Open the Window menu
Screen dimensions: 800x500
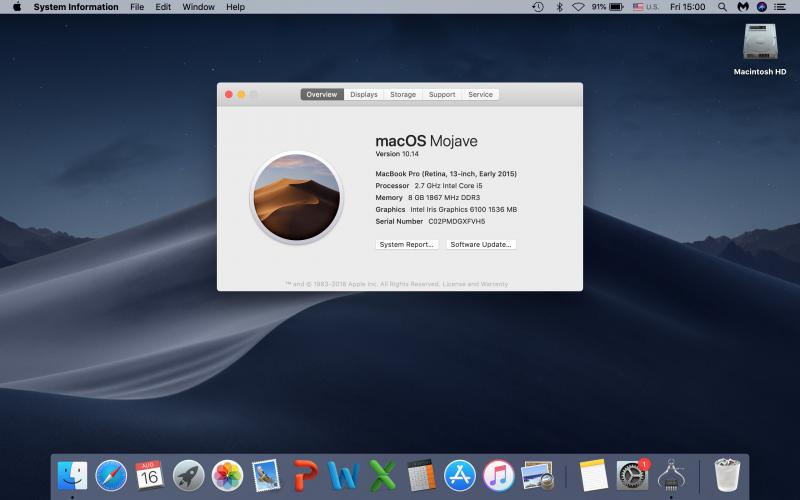coord(198,7)
